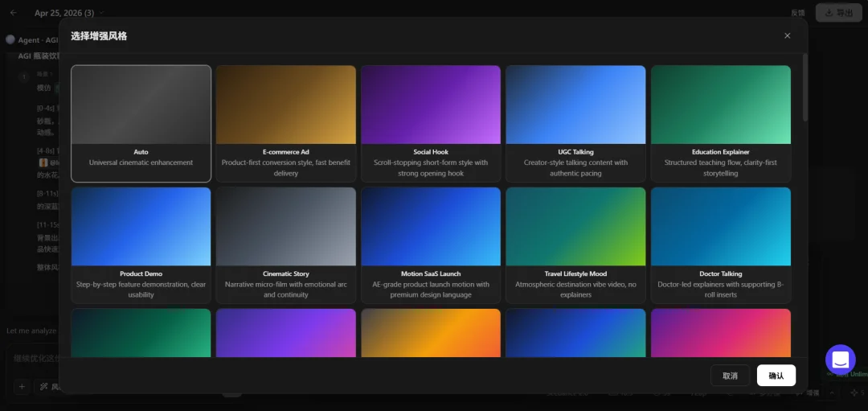868x411 pixels.
Task: Pick the Doctor Talking style
Action: tap(720, 245)
